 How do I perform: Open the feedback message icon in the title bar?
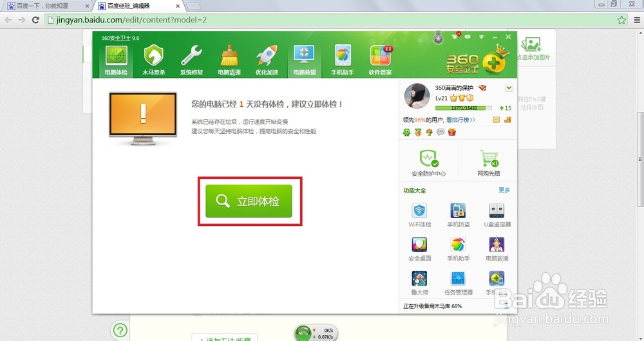[468, 37]
